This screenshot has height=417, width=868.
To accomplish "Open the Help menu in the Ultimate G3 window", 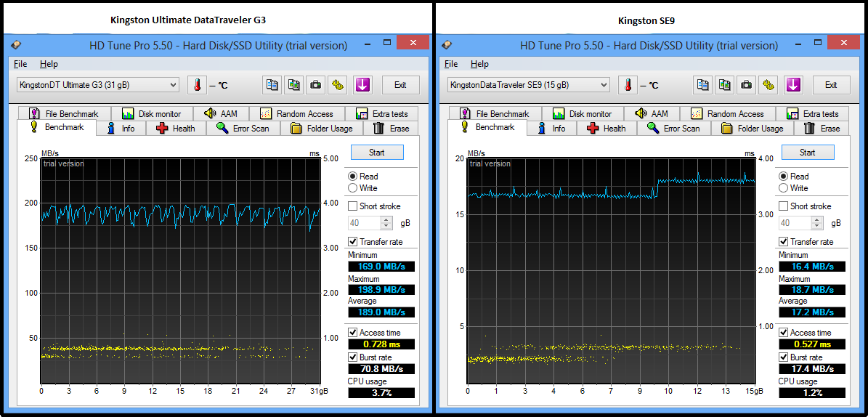I will [49, 64].
